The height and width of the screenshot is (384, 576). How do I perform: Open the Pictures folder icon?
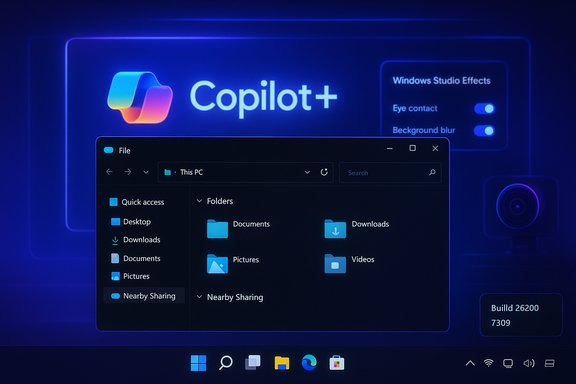217,264
